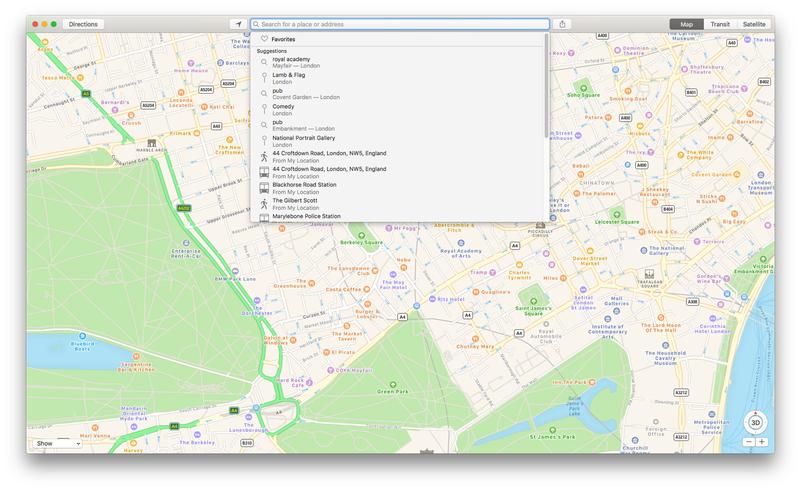The height and width of the screenshot is (490, 800).
Task: Click the walking icon for The Gilbert Scott
Action: (264, 203)
